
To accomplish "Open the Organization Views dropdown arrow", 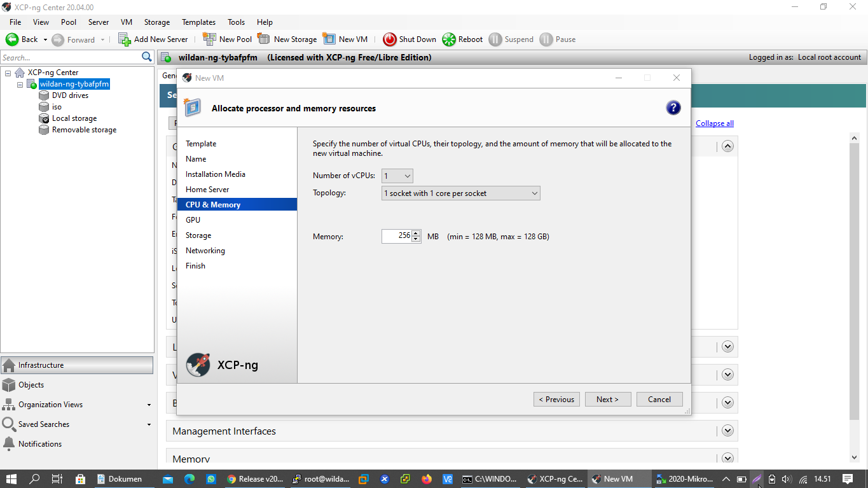I will pyautogui.click(x=149, y=405).
